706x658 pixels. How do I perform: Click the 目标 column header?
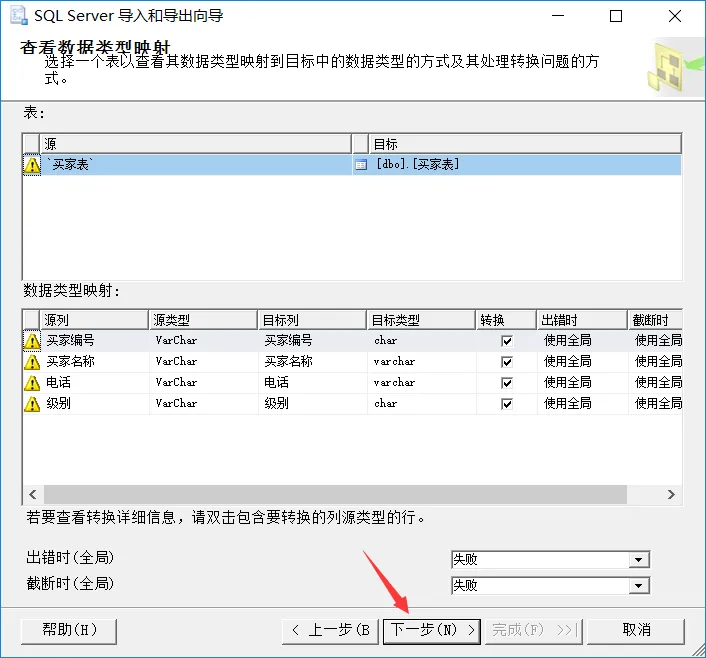(525, 144)
